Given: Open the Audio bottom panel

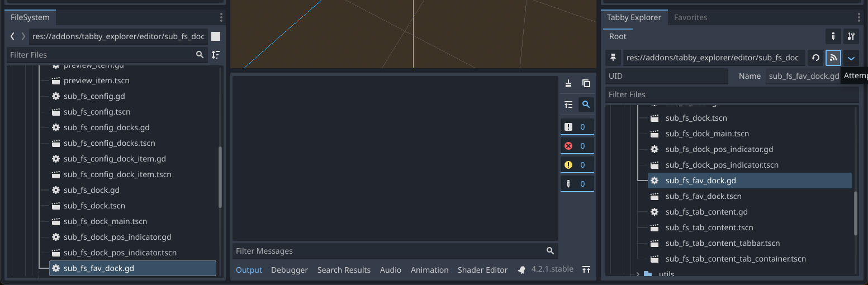Looking at the screenshot, I should tap(391, 269).
